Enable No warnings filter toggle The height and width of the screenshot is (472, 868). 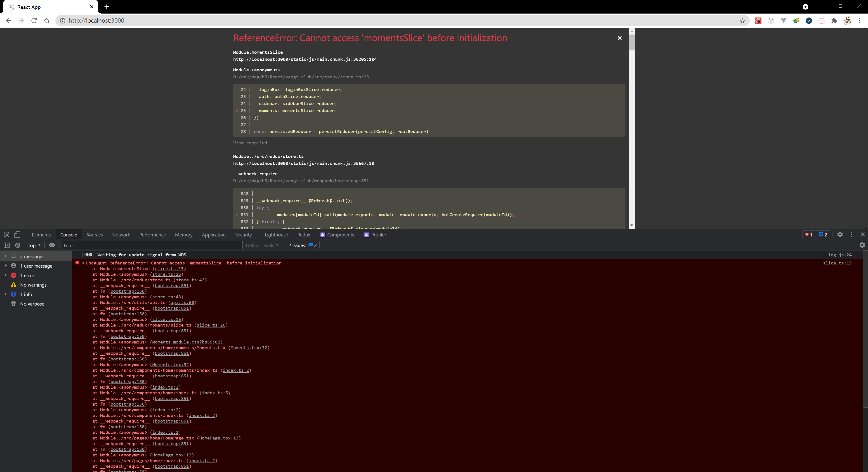(33, 285)
